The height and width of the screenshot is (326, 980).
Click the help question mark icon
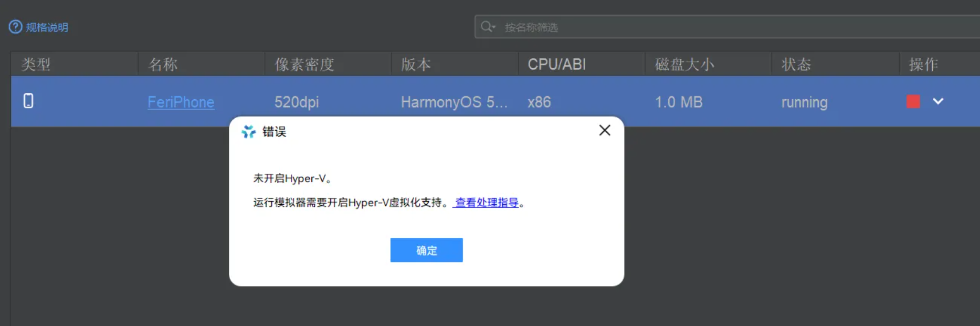(x=15, y=27)
